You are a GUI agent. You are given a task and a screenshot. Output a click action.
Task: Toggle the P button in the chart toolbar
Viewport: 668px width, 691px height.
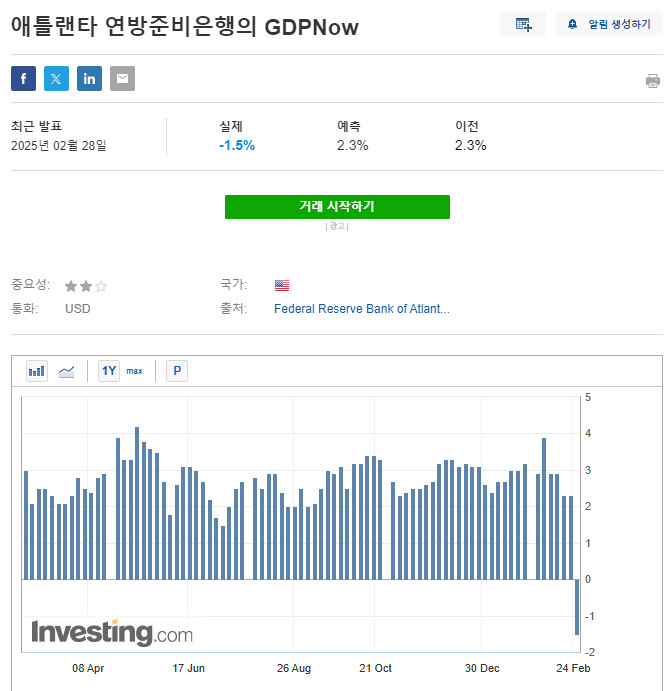(177, 371)
